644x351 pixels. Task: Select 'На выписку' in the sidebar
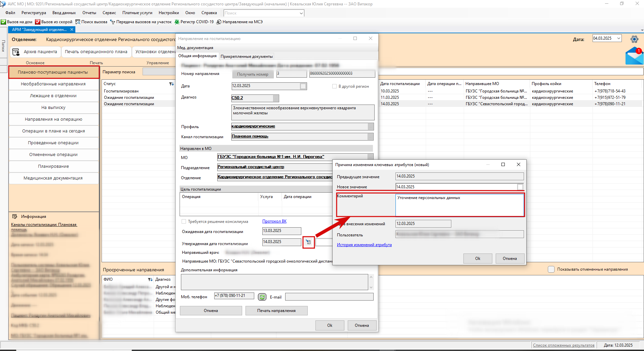pos(53,108)
